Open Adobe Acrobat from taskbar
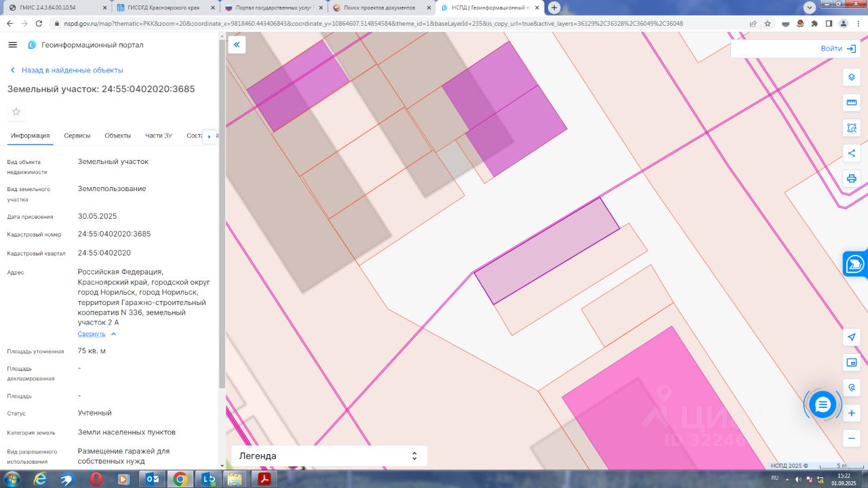 point(263,479)
